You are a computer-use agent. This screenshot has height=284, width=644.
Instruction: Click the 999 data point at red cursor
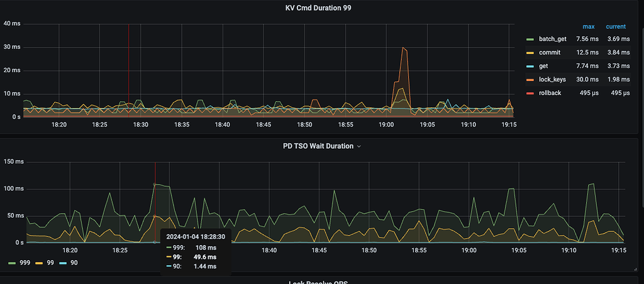[155, 185]
